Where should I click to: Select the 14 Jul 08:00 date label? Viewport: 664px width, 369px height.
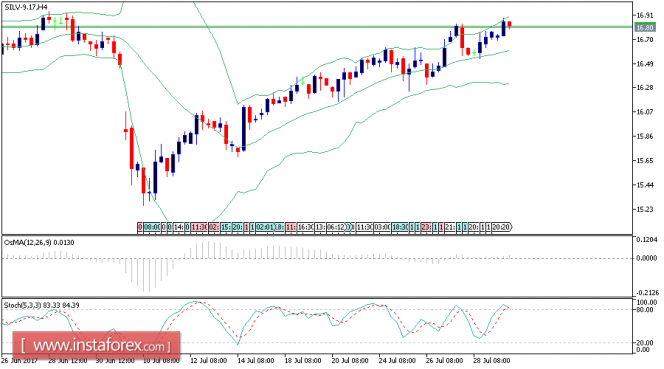pyautogui.click(x=255, y=361)
